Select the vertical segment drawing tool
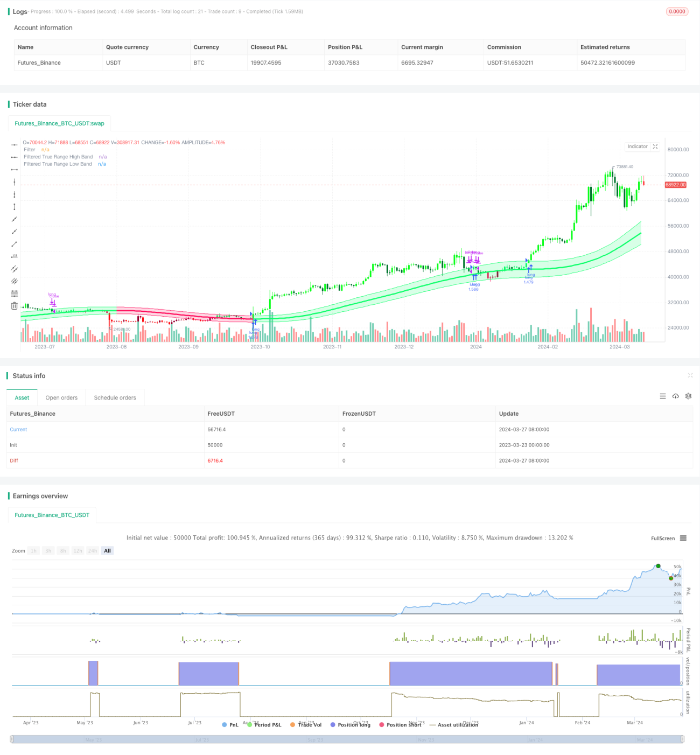Viewport: 700px width, 755px height. click(x=15, y=207)
